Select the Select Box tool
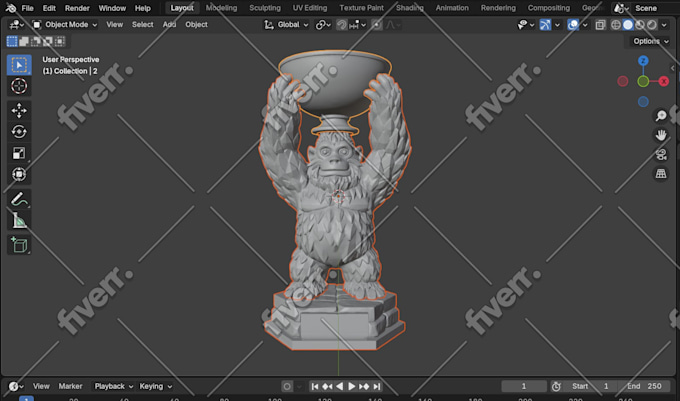 pyautogui.click(x=19, y=65)
